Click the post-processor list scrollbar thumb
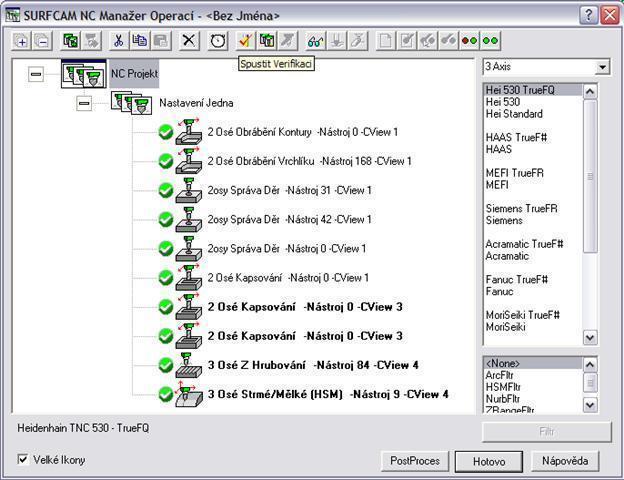The height and width of the screenshot is (480, 624). pyautogui.click(x=590, y=176)
